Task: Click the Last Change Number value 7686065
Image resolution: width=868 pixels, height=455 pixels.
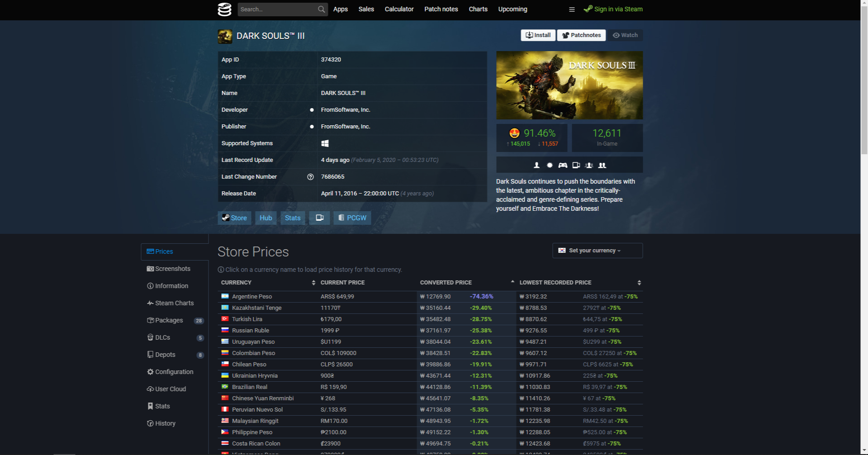Action: [333, 177]
